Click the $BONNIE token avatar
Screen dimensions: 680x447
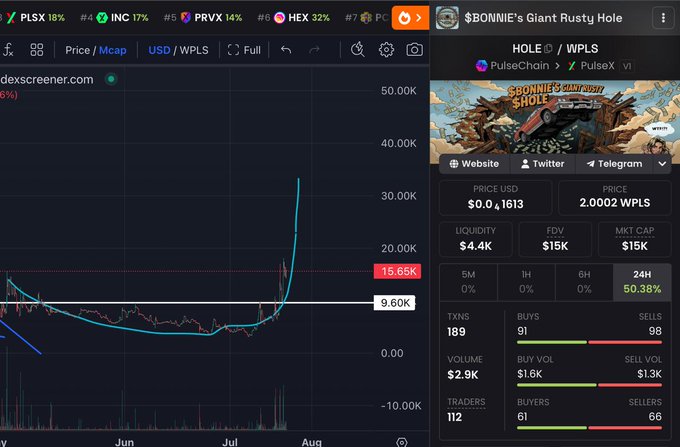[447, 18]
